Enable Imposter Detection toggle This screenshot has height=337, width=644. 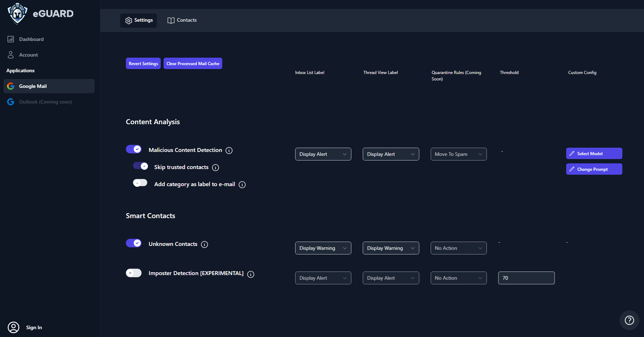point(134,273)
